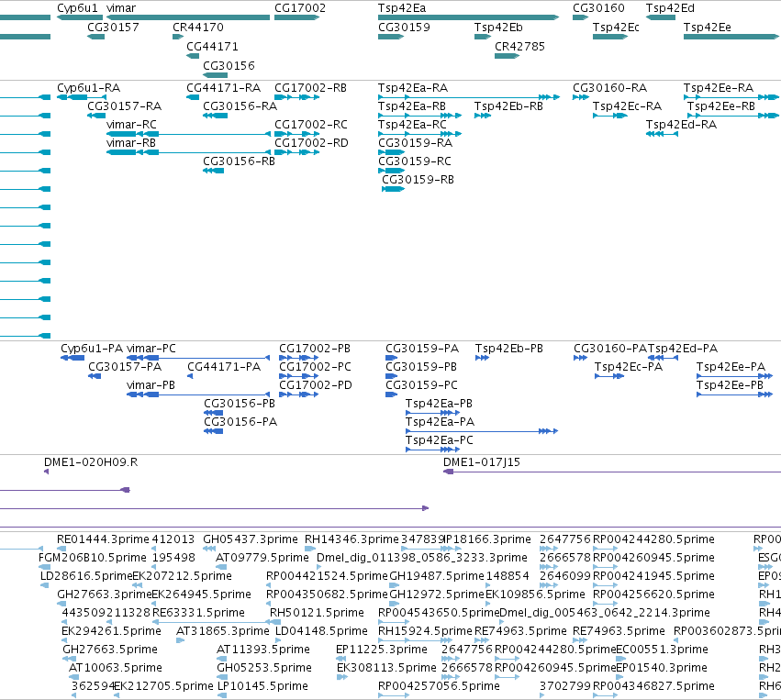Click the Tsp42Ee-PB protein label
The image size is (781, 700).
coord(730,384)
